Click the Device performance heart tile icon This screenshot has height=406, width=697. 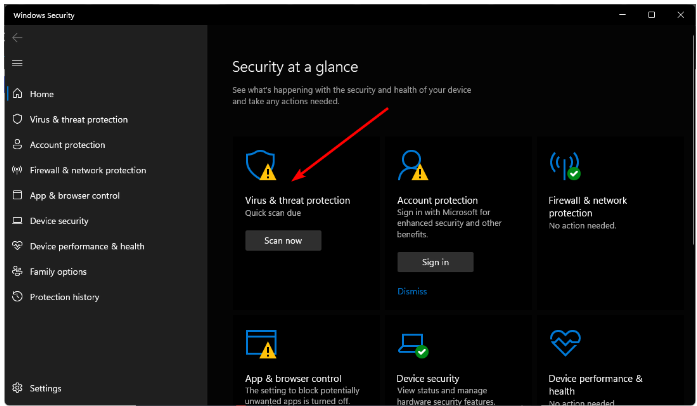coord(565,343)
